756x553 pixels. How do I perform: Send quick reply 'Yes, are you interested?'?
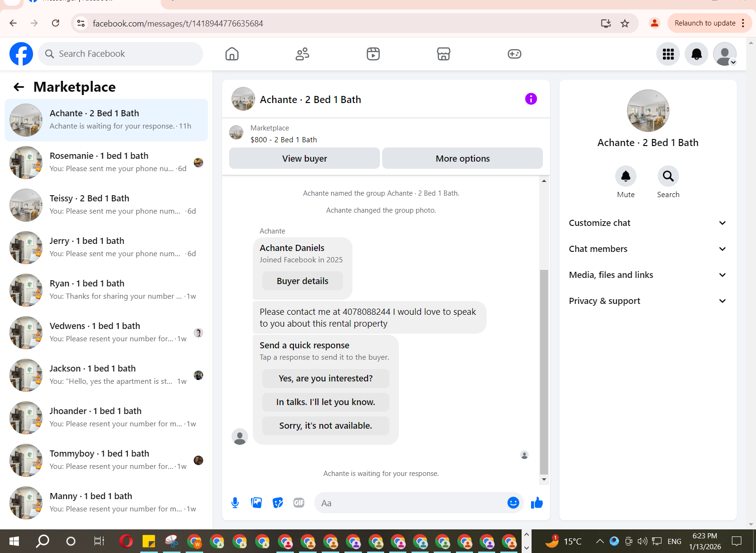pyautogui.click(x=326, y=379)
